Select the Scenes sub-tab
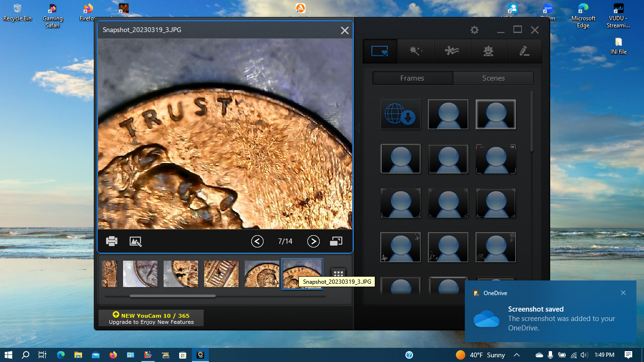This screenshot has width=644, height=362. (494, 78)
